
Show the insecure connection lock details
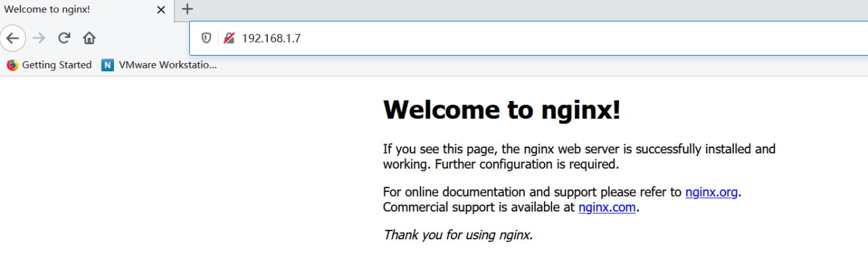click(229, 38)
